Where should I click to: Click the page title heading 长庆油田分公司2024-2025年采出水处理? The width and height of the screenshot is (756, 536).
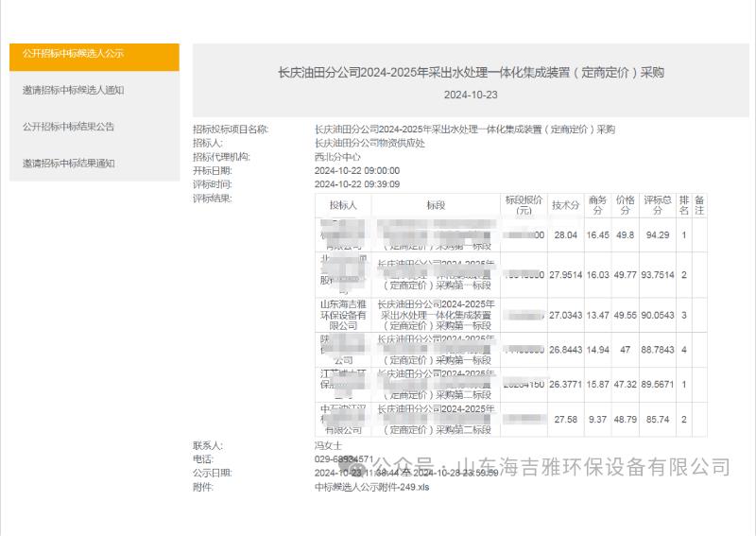point(471,72)
